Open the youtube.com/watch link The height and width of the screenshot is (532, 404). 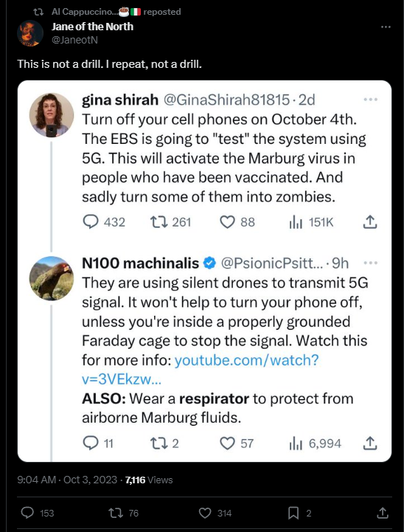[200, 370]
